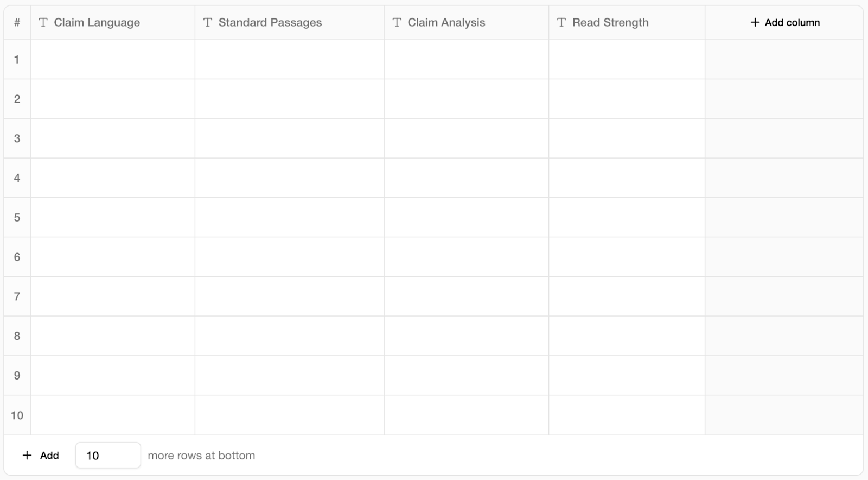Click the Claim Analysis header label
868x480 pixels.
[x=446, y=22]
